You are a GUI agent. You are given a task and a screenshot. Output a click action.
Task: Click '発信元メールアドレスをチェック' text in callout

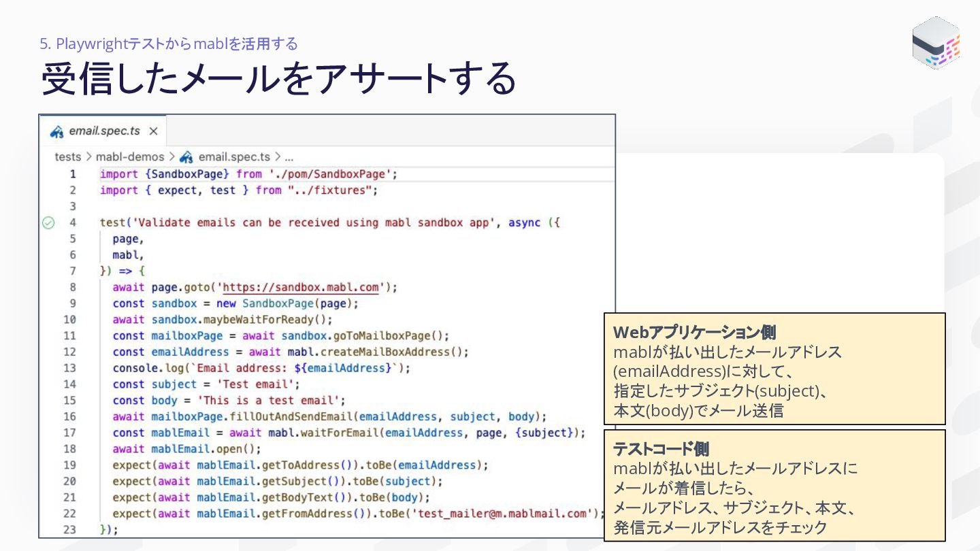(x=721, y=527)
